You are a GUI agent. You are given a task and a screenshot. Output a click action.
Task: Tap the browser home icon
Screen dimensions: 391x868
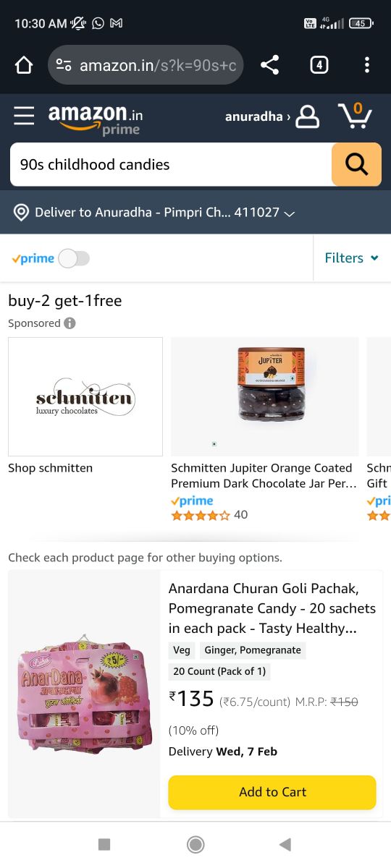(x=24, y=65)
